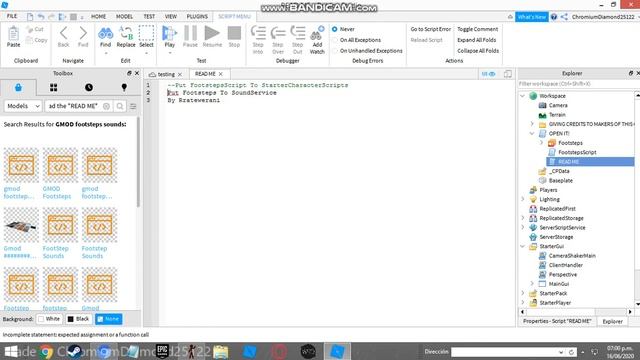Open the dropdown arrow under Play

[x=170, y=53]
